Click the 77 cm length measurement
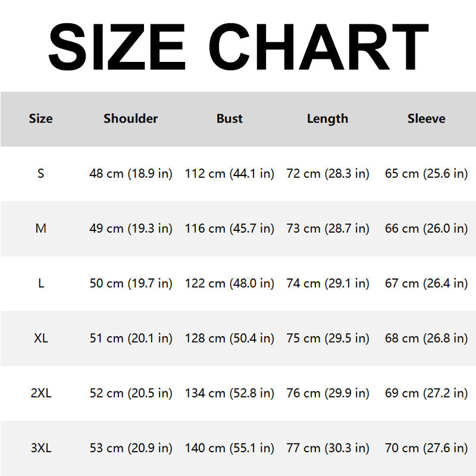The height and width of the screenshot is (476, 476). [328, 448]
